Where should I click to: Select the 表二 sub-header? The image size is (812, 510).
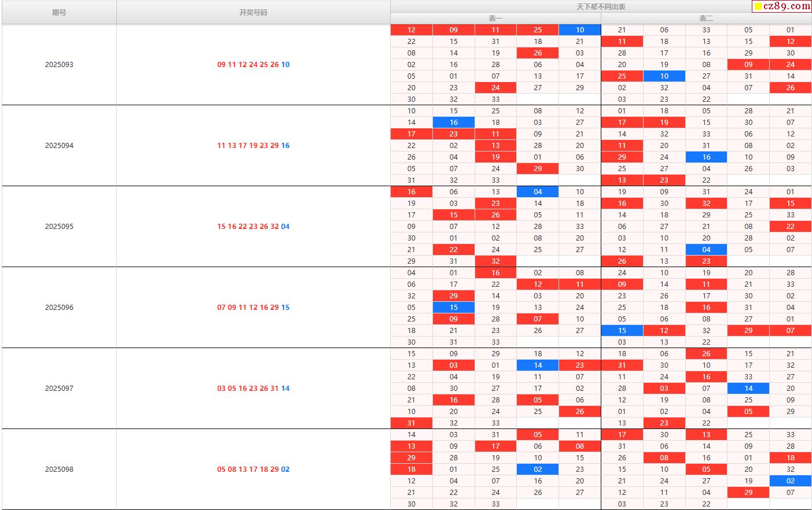point(706,19)
